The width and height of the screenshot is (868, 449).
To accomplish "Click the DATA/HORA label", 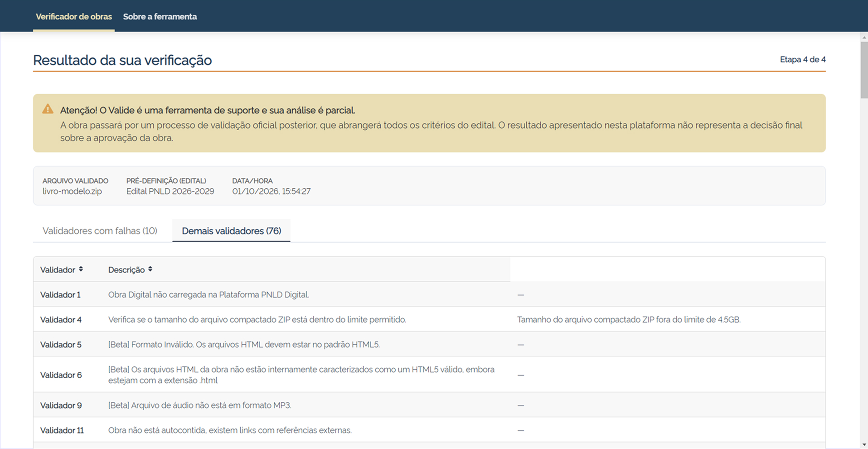I will (x=252, y=181).
